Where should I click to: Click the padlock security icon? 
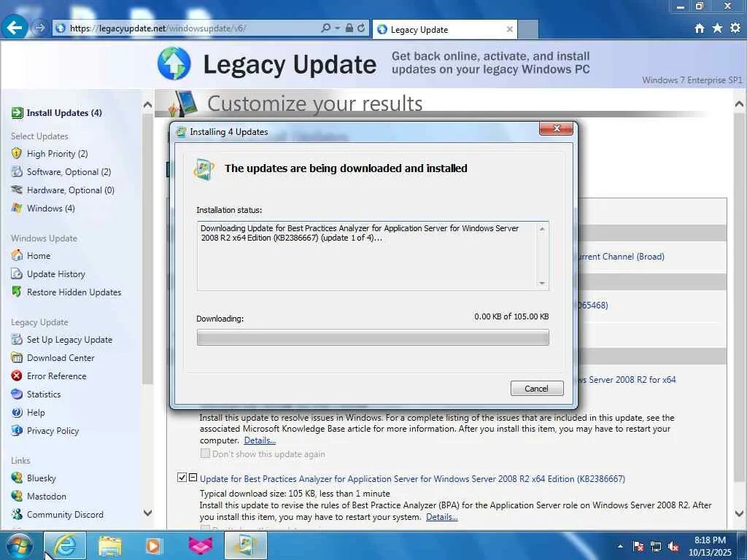pos(349,28)
